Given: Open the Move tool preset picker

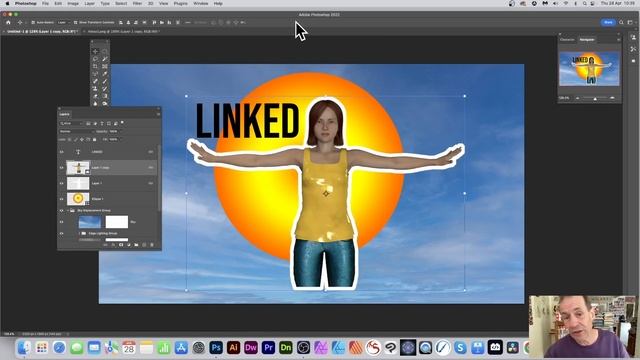Looking at the screenshot, I should coord(20,22).
